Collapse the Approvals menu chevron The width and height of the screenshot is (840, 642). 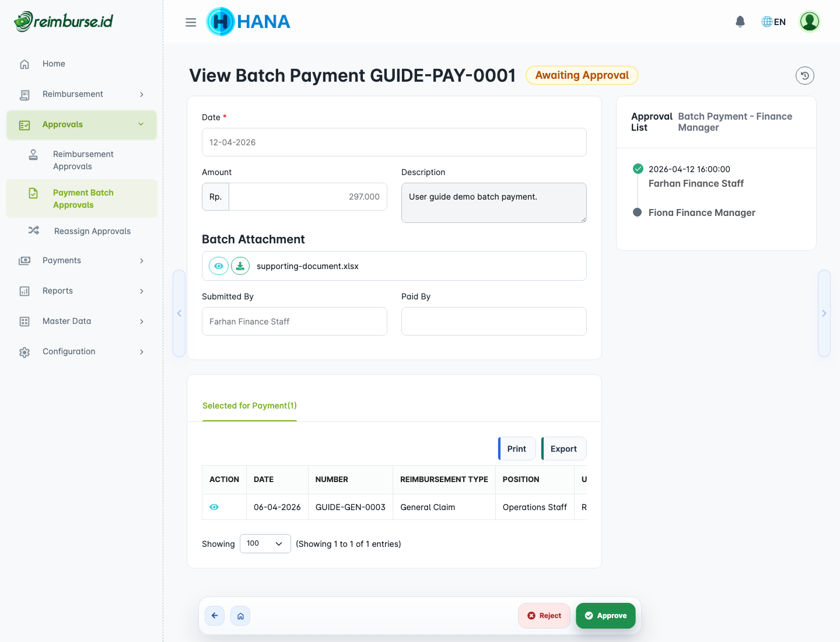[x=141, y=124]
